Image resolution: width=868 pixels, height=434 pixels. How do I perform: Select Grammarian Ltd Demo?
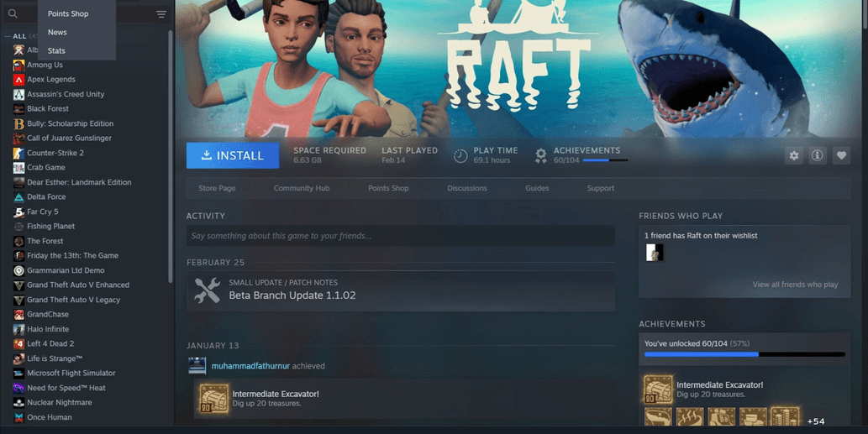click(x=66, y=270)
